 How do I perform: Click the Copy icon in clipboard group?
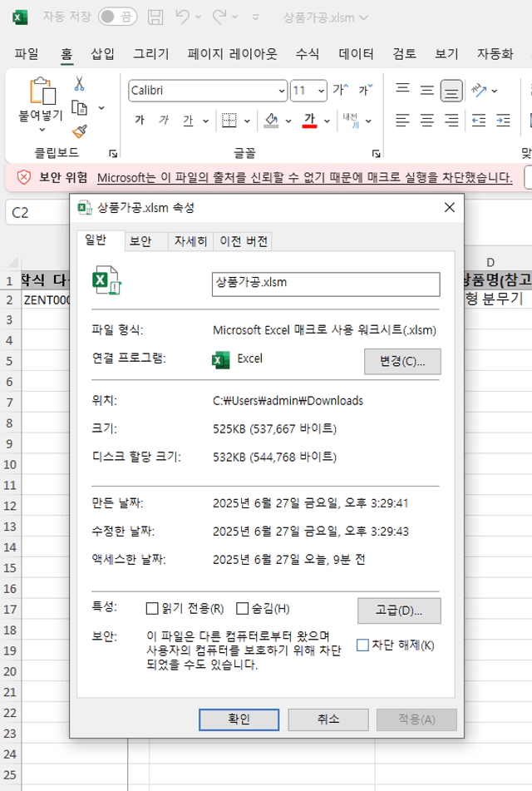click(80, 107)
